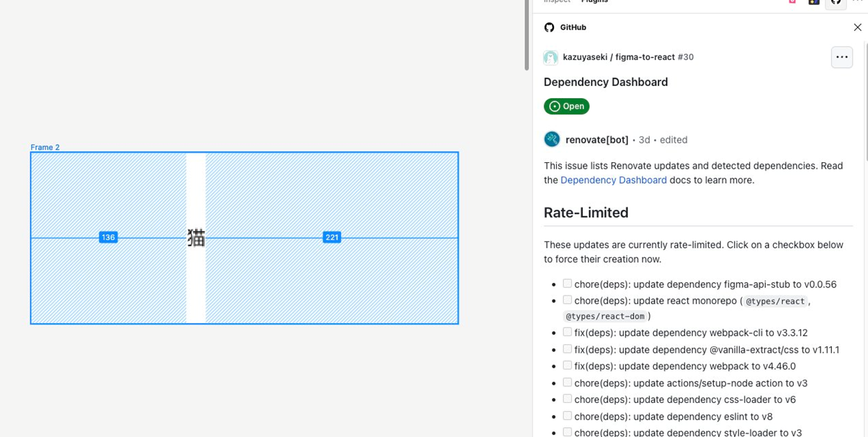Image resolution: width=868 pixels, height=437 pixels.
Task: Open the three-dots options menu for the issue
Action: pyautogui.click(x=841, y=57)
